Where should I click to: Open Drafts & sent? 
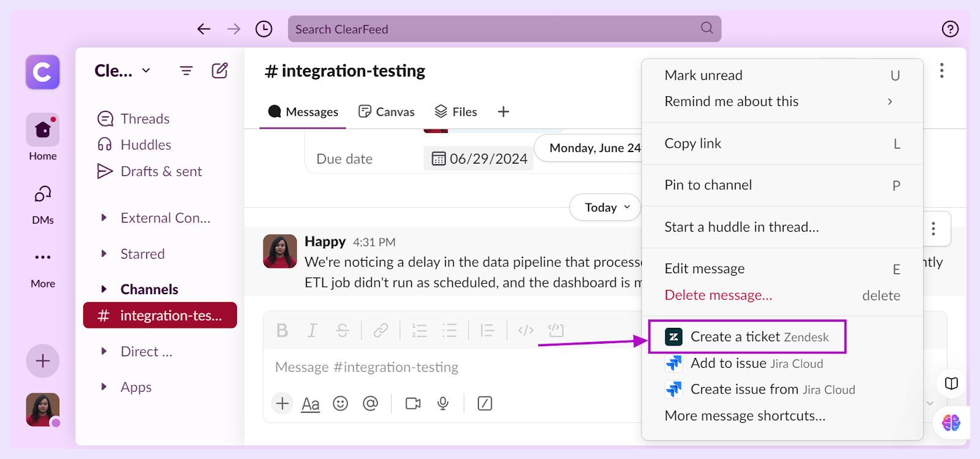(149, 171)
